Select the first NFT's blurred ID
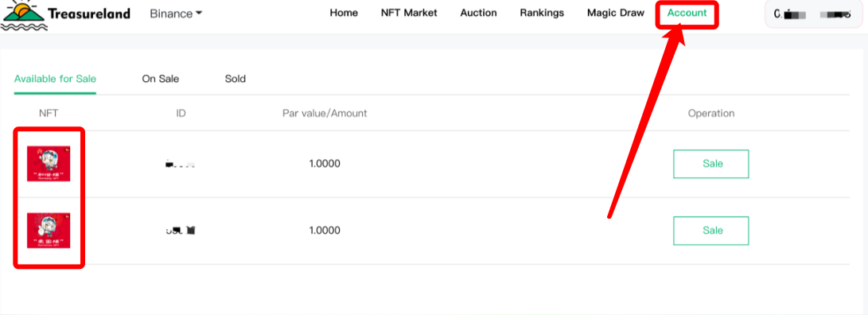Screen dimensions: 868x315 click(x=181, y=164)
